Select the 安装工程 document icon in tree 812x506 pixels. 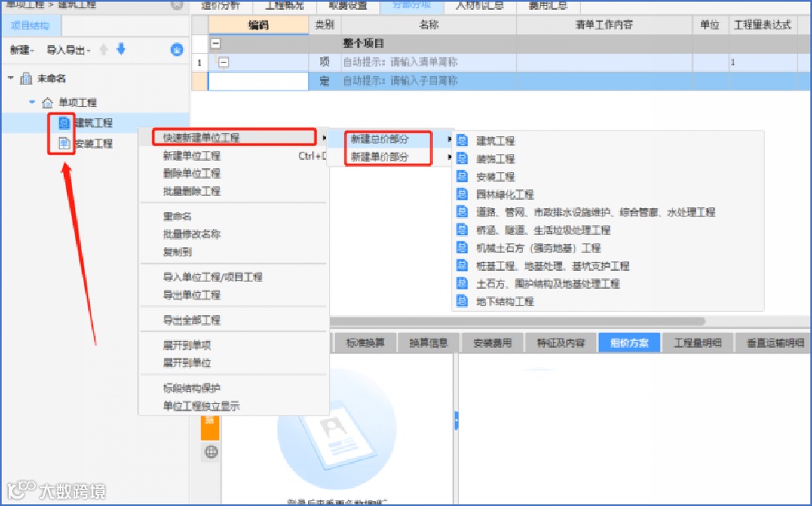[65, 143]
